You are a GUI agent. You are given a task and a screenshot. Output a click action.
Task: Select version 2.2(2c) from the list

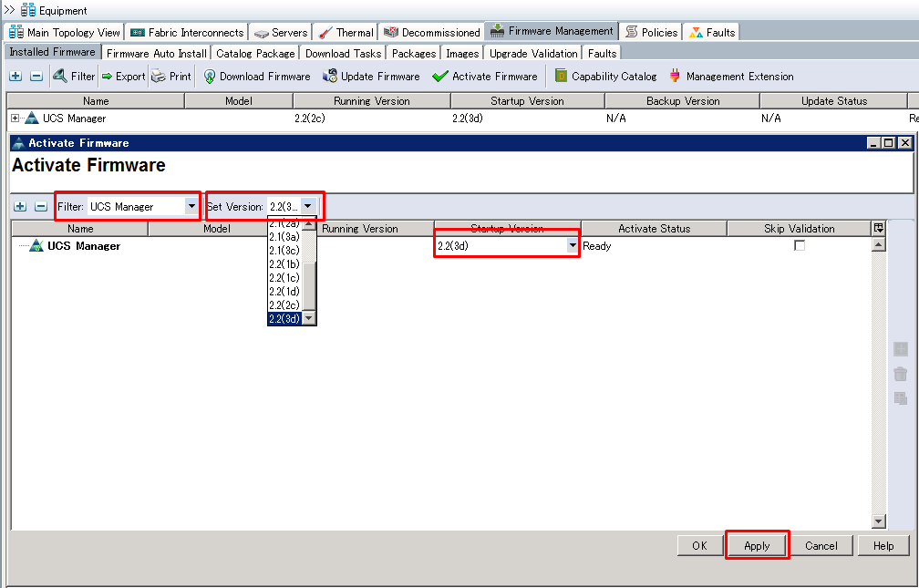pos(284,304)
